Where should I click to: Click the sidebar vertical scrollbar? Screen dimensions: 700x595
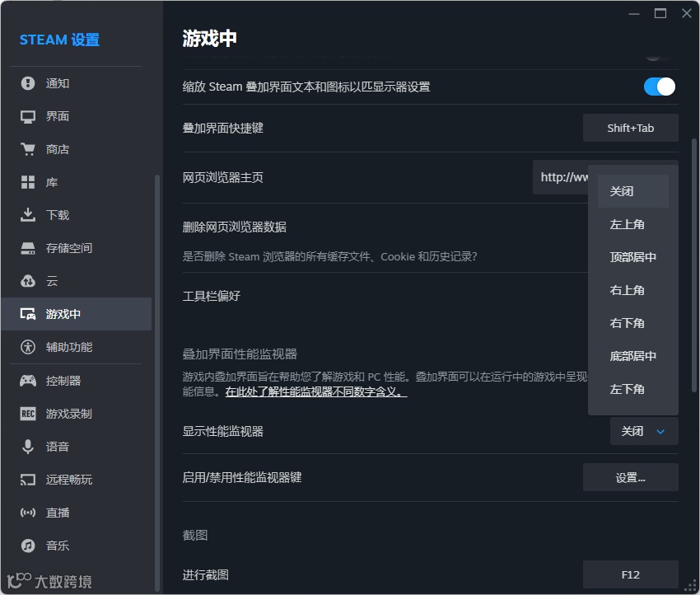[156, 383]
